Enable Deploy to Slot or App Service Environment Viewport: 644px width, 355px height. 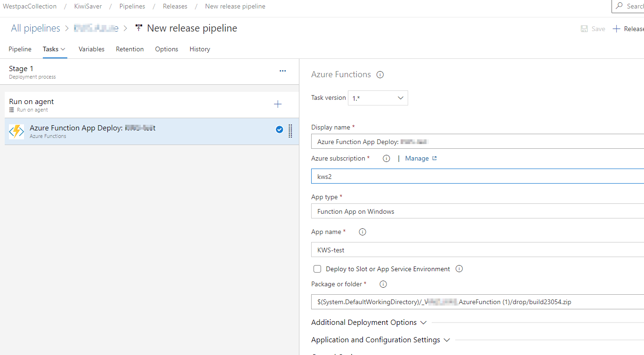pyautogui.click(x=317, y=269)
